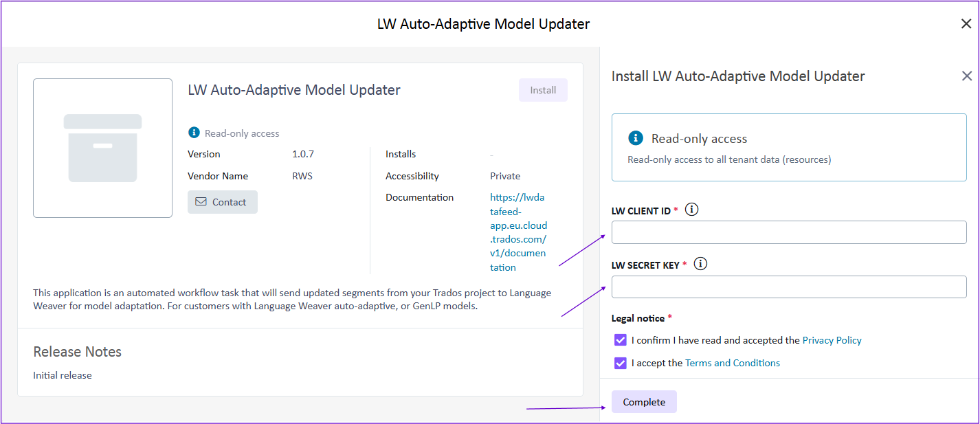The image size is (980, 424).
Task: Uncheck the Privacy Policy confirmation checkbox
Action: pos(620,340)
